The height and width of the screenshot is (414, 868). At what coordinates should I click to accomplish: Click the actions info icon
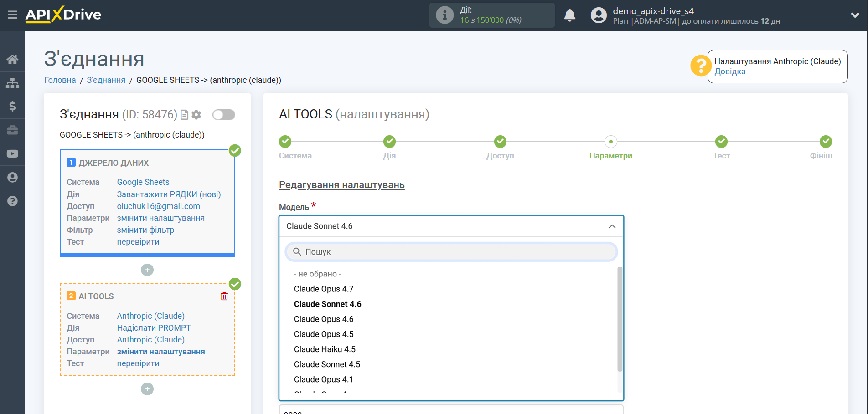click(x=444, y=15)
